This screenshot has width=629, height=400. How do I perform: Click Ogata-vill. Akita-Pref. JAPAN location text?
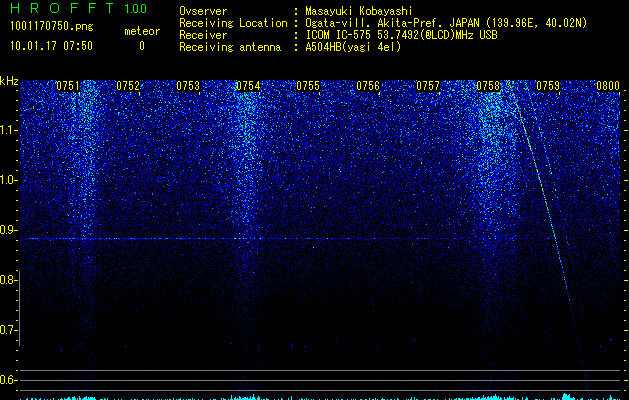(446, 23)
